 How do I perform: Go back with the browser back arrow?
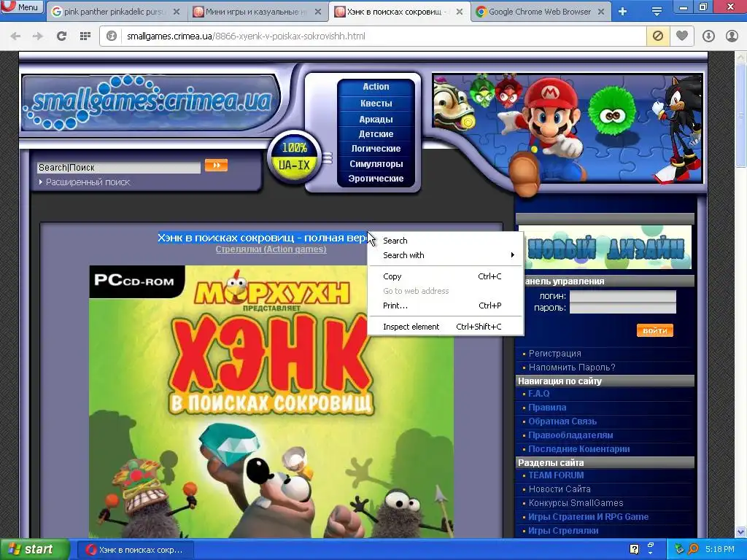pyautogui.click(x=15, y=36)
